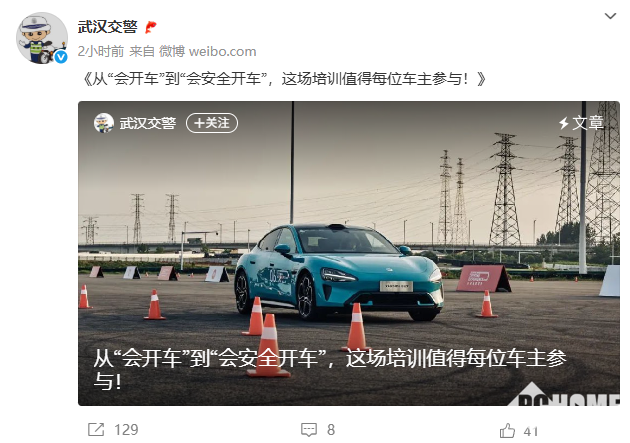This screenshot has height=443, width=630.
Task: Click the 2小时前 timestamp
Action: tap(101, 51)
